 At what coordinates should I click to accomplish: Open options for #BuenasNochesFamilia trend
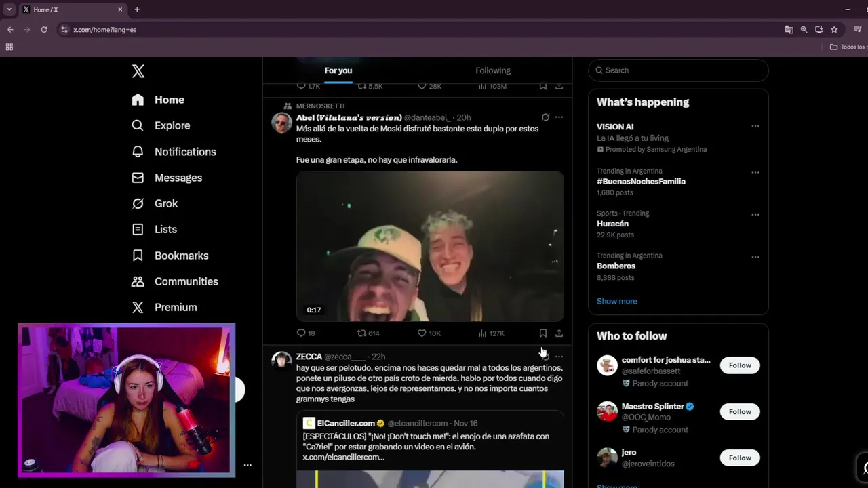[x=755, y=172]
